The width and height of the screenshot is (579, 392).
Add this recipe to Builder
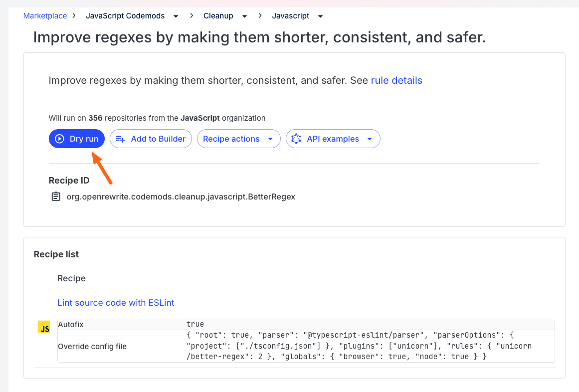[151, 139]
